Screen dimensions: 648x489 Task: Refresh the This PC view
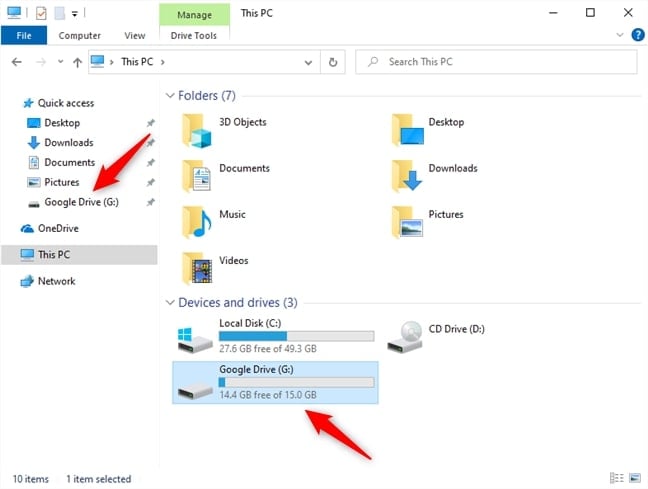(333, 62)
